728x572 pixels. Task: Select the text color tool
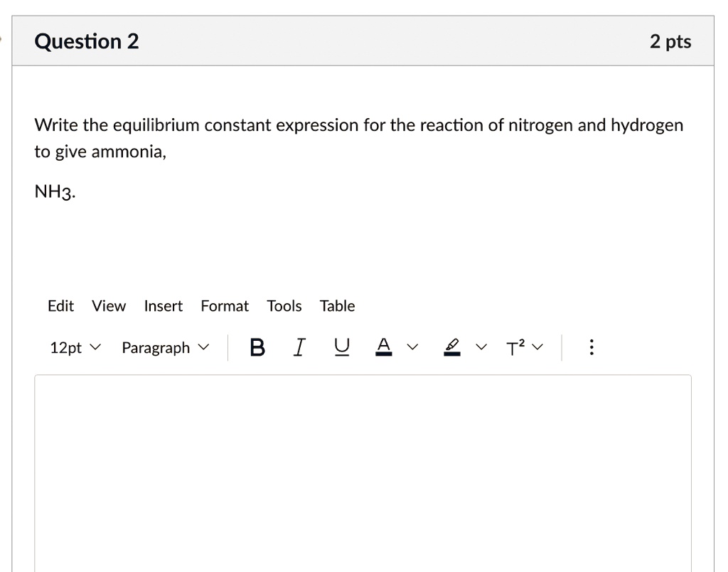(383, 347)
